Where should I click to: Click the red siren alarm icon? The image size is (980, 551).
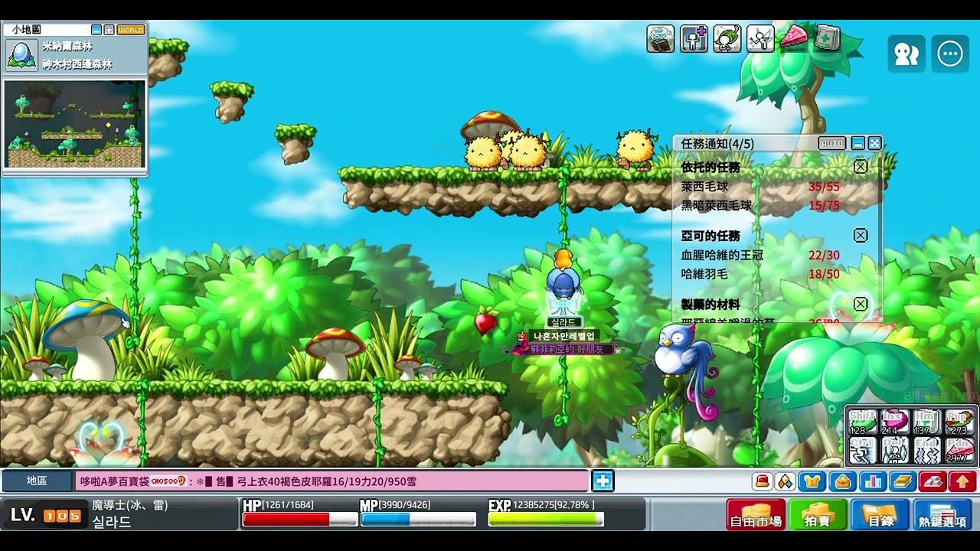(762, 481)
